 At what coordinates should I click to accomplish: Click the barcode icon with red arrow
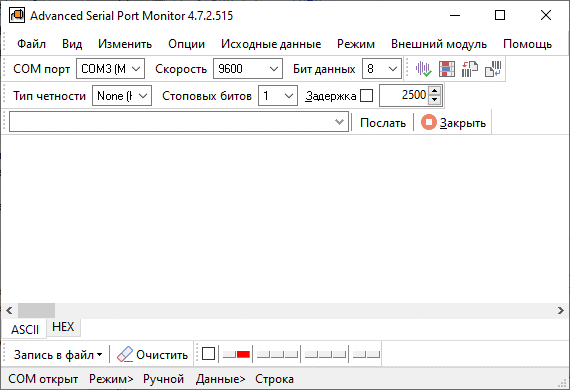click(x=470, y=69)
